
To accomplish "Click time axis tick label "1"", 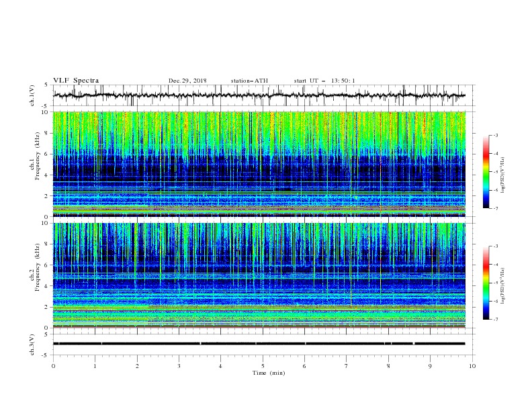I will (x=95, y=366).
